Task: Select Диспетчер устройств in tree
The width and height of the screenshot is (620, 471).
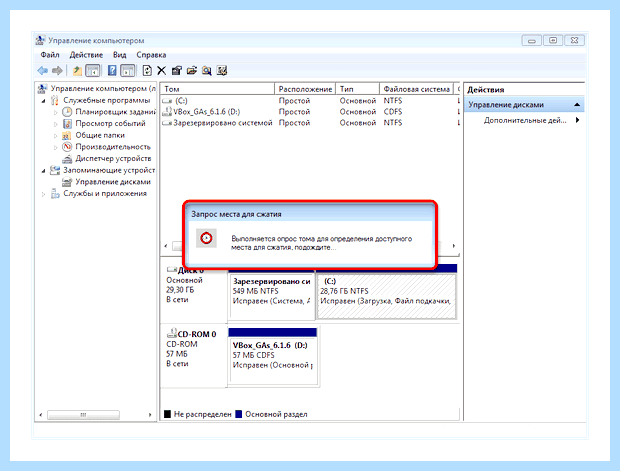Action: click(x=113, y=159)
